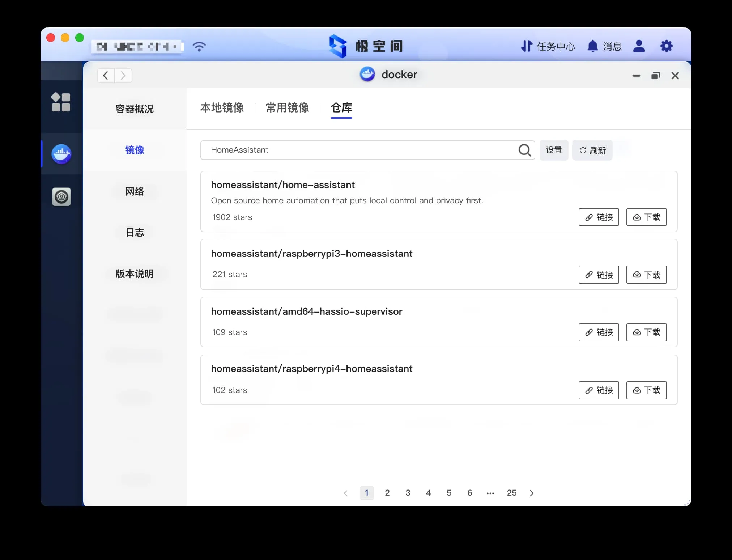Switch to 本地镜像 tab
732x560 pixels.
[222, 108]
